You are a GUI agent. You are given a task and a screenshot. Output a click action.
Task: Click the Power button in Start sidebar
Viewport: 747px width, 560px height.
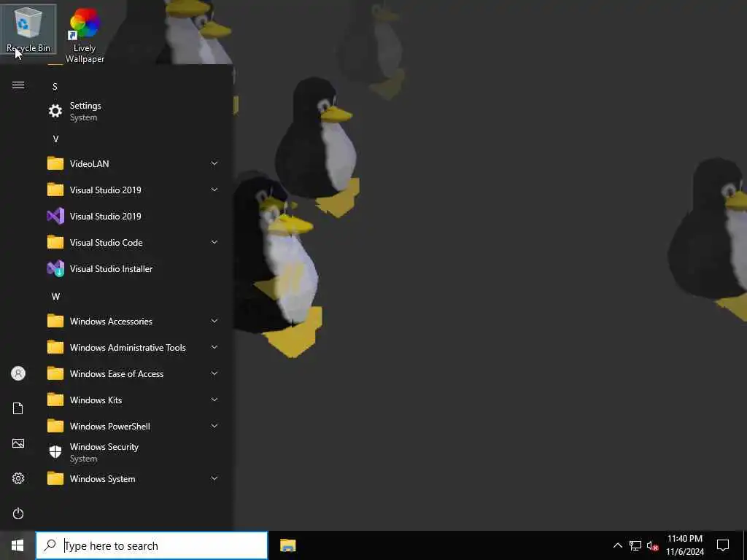tap(18, 513)
